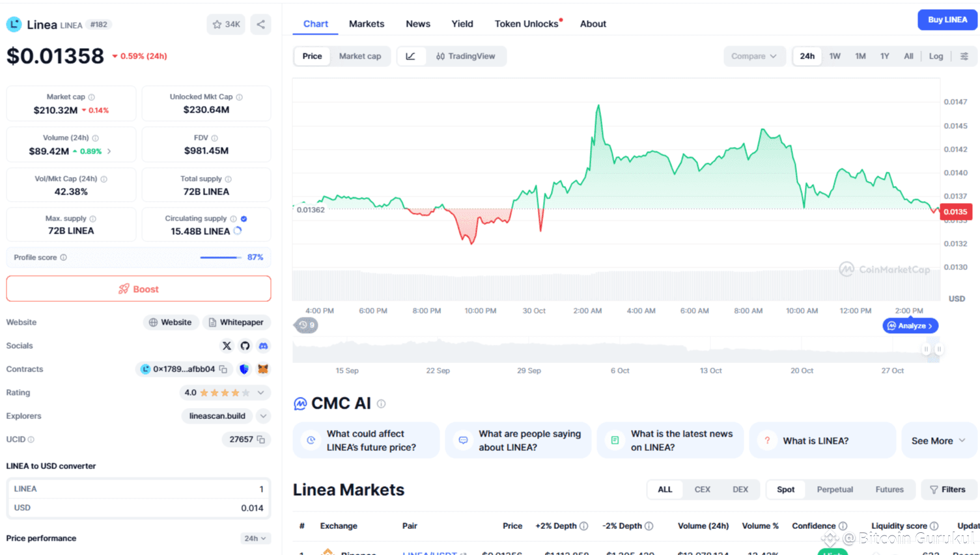Open chart settings sliders icon

pyautogui.click(x=964, y=57)
